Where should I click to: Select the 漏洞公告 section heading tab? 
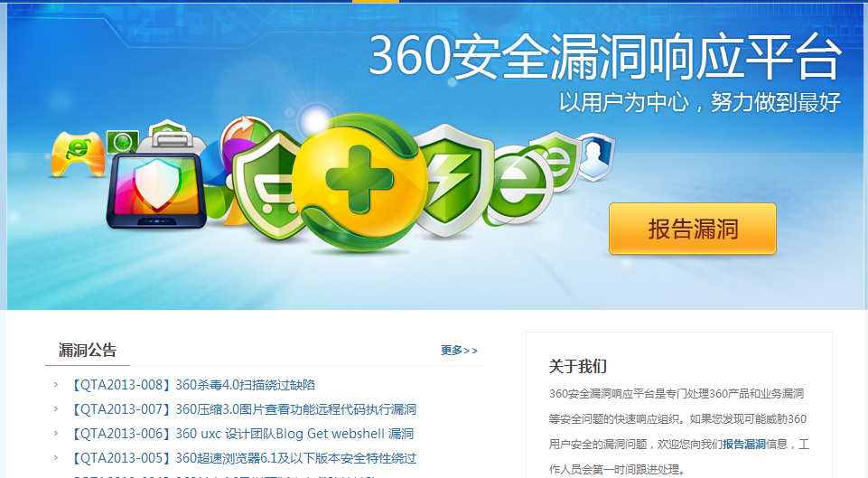(x=88, y=350)
